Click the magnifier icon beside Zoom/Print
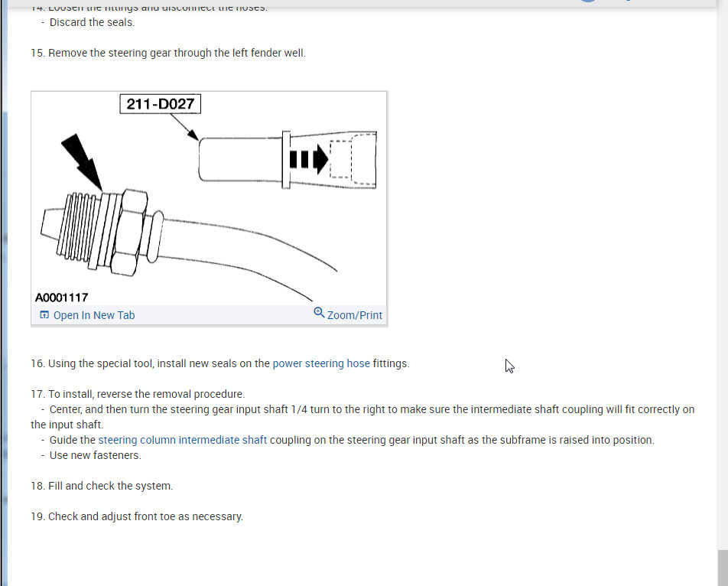 click(319, 312)
